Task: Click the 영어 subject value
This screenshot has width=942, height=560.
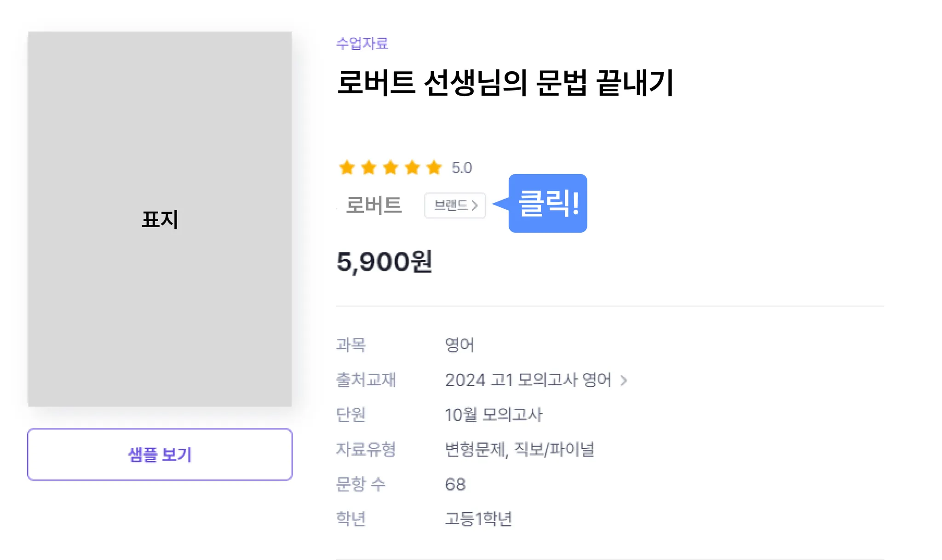Action: [460, 345]
